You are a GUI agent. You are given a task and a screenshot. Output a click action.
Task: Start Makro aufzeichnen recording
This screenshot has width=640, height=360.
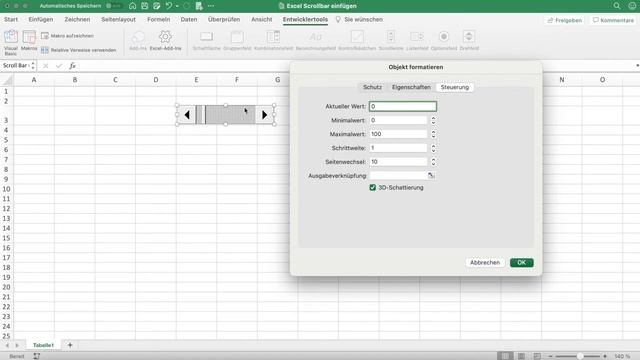click(67, 36)
